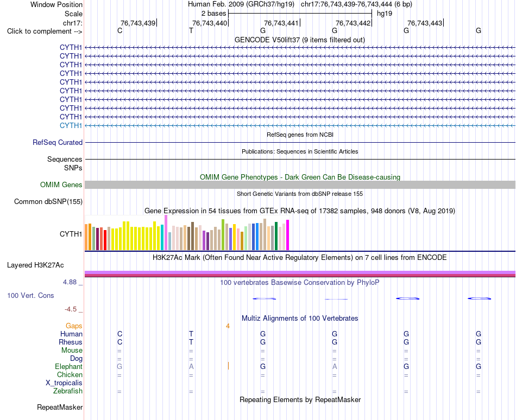Select the light blue CYTH1 transcript label
This screenshot has height=420, width=516.
click(71, 125)
